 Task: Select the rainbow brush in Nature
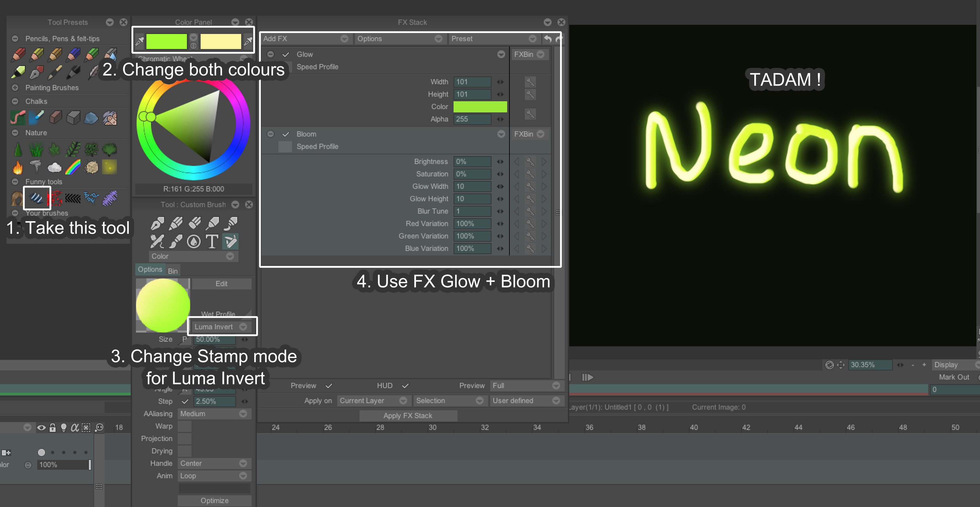[x=73, y=167]
